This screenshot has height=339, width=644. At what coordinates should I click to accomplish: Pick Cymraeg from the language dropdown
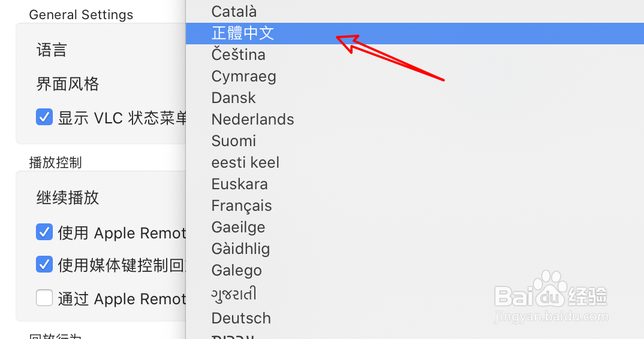coord(243,77)
